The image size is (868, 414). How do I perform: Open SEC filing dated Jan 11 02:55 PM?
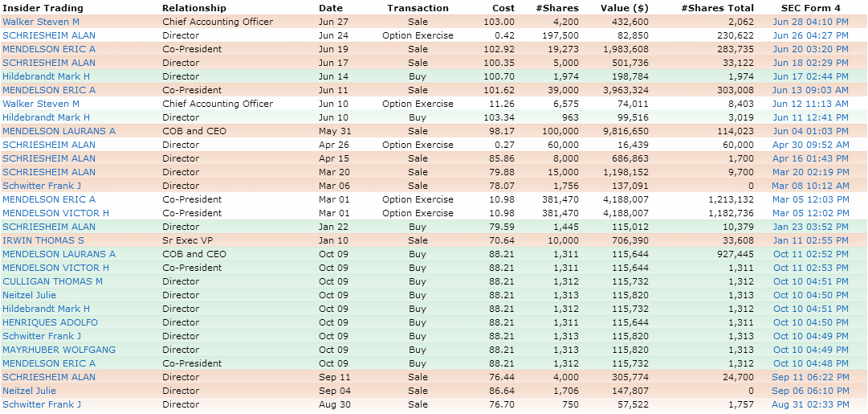click(x=810, y=240)
